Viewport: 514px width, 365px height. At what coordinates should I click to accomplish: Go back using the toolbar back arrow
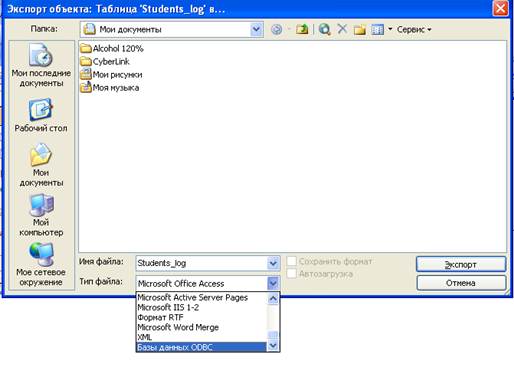click(x=276, y=30)
